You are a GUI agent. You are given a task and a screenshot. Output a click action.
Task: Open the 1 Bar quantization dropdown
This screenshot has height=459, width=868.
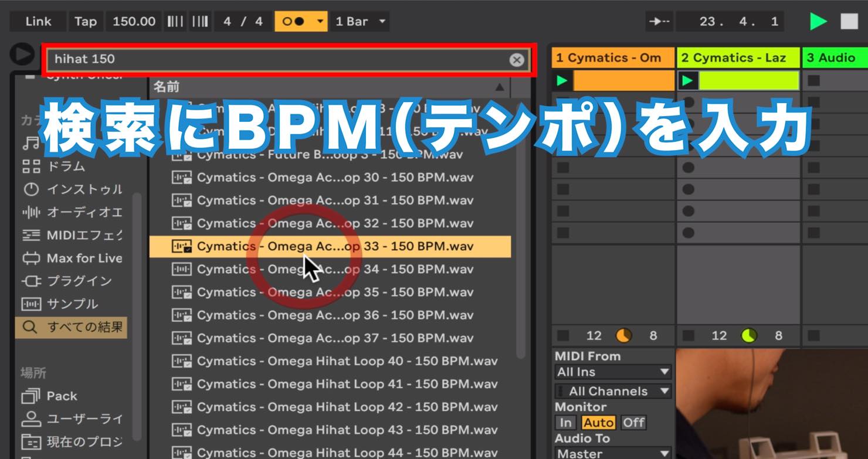tap(360, 22)
